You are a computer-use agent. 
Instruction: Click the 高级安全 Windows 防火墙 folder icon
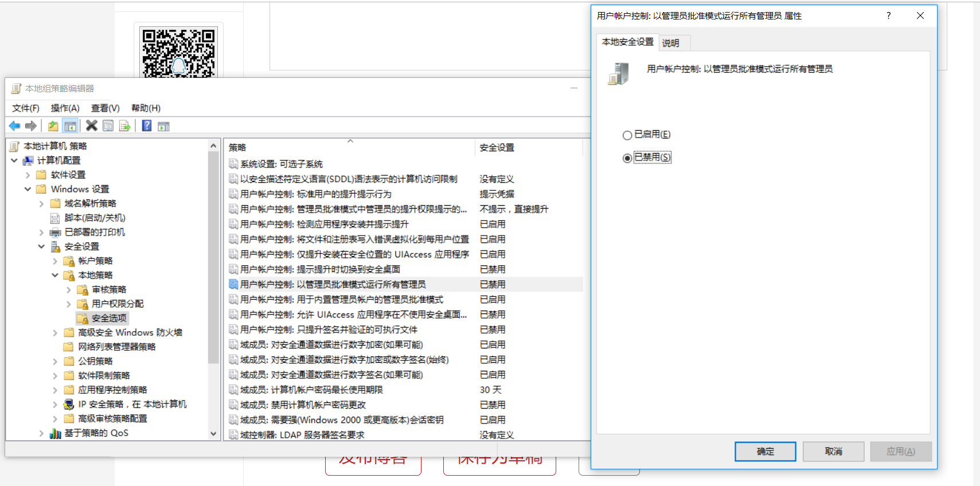pyautogui.click(x=69, y=332)
